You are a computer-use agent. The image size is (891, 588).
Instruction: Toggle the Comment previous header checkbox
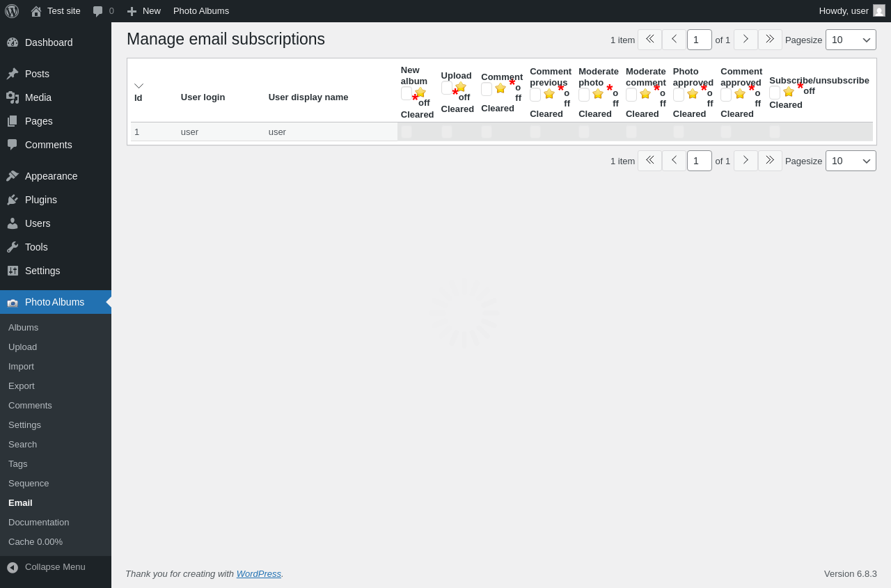tap(535, 95)
